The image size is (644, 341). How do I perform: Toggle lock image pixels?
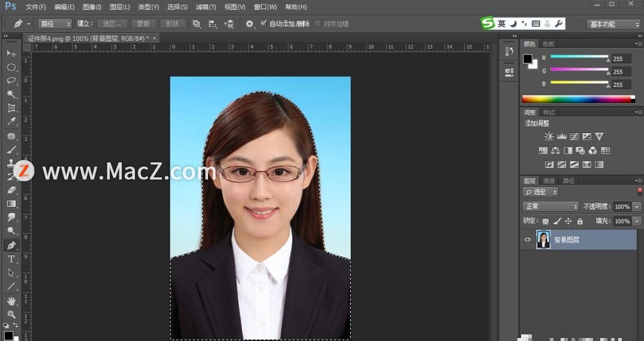tap(557, 221)
